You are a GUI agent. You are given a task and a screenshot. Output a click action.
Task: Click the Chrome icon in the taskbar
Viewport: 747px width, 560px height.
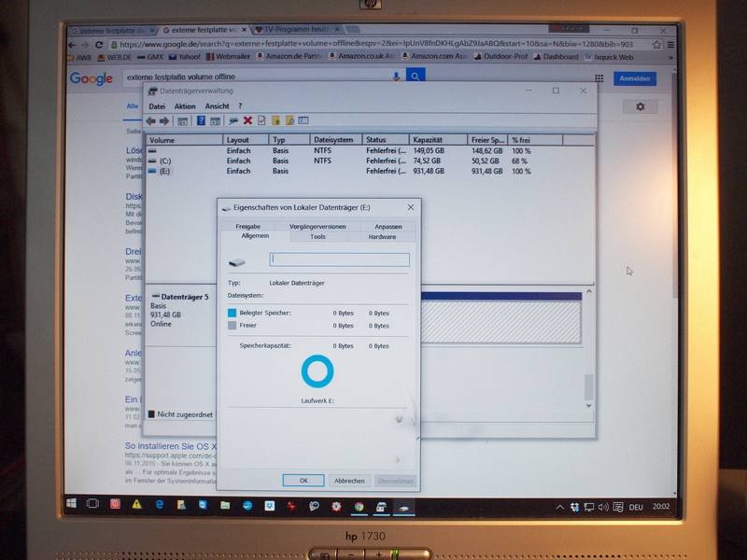click(359, 506)
